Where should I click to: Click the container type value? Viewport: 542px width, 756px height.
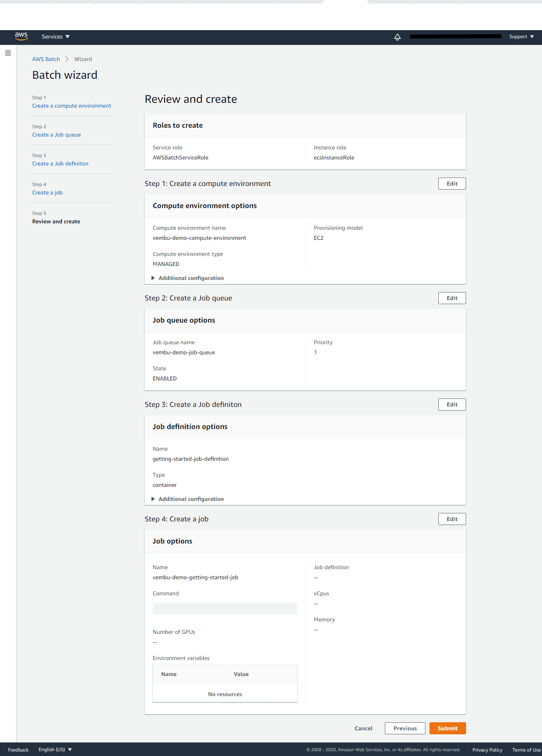(165, 485)
